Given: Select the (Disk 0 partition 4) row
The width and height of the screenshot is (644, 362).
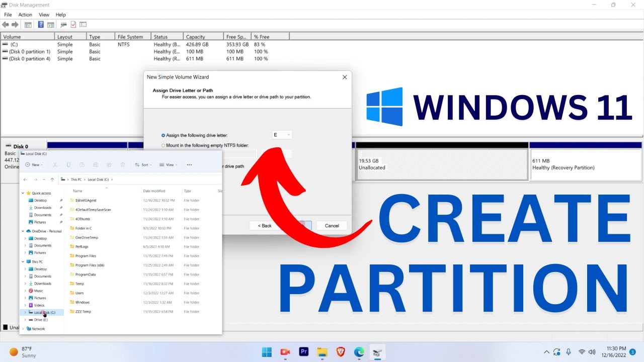Looking at the screenshot, I should coord(146,58).
